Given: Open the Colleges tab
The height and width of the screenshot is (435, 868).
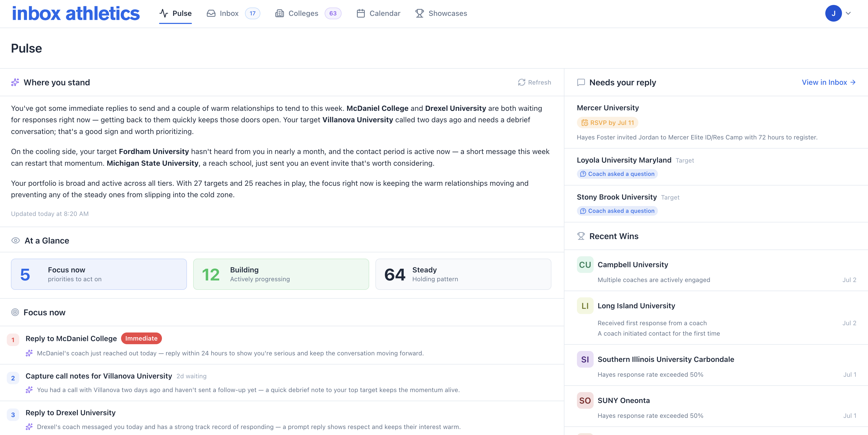Looking at the screenshot, I should click(308, 14).
